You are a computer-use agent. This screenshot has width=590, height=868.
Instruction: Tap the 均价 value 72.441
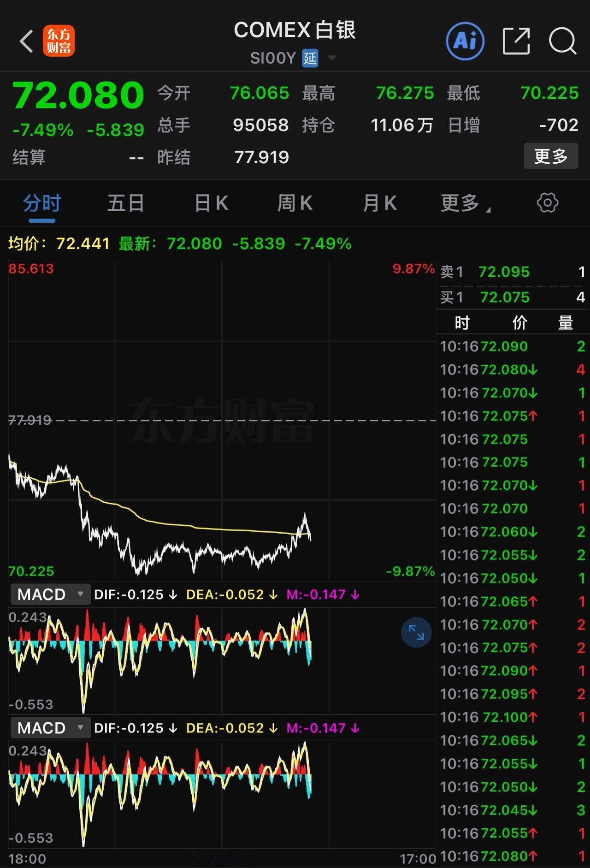[x=83, y=244]
